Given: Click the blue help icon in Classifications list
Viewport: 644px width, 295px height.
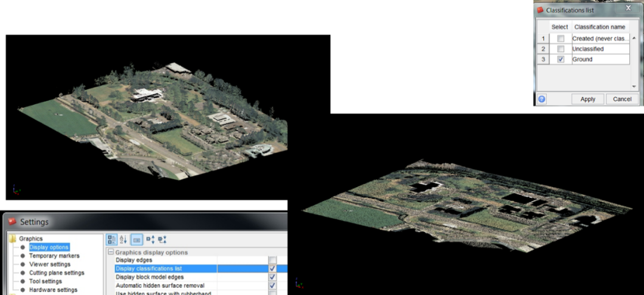Looking at the screenshot, I should tap(542, 99).
